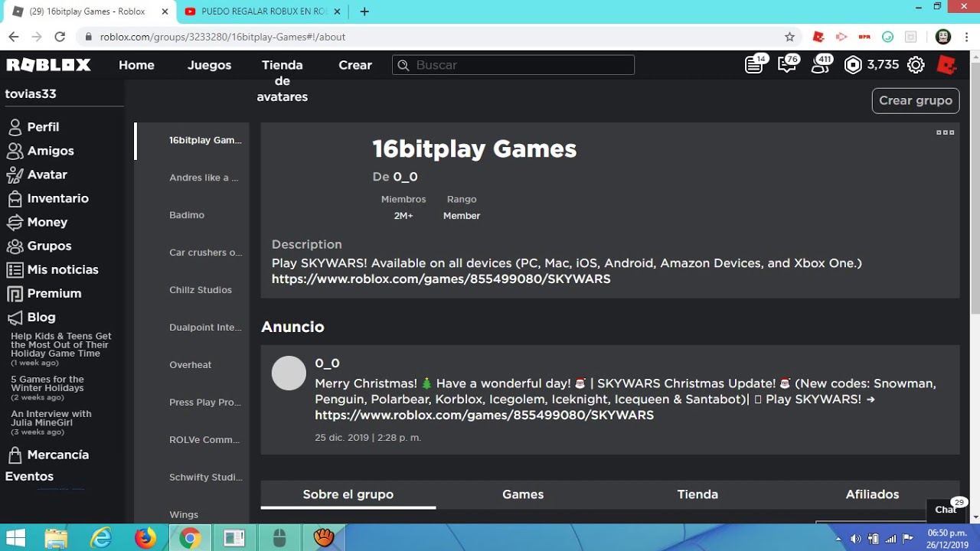Open the Roblox logo home link
The height and width of the screenshot is (551, 980).
[48, 65]
